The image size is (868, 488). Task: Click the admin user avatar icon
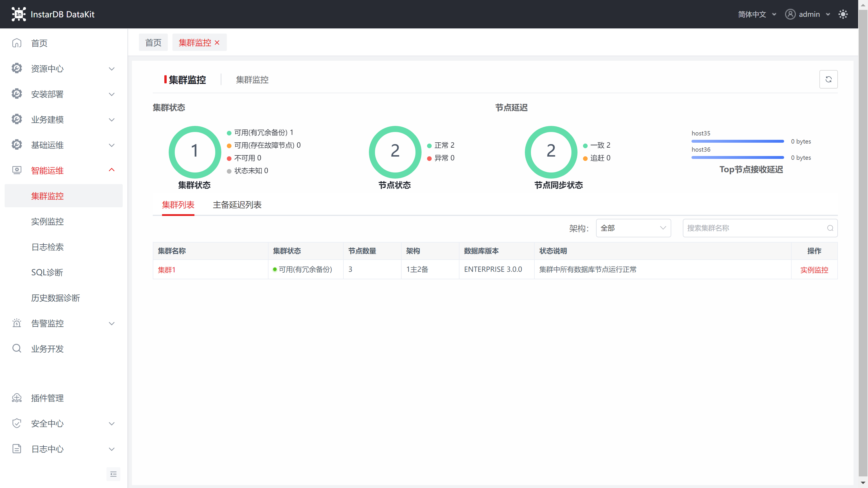click(790, 14)
